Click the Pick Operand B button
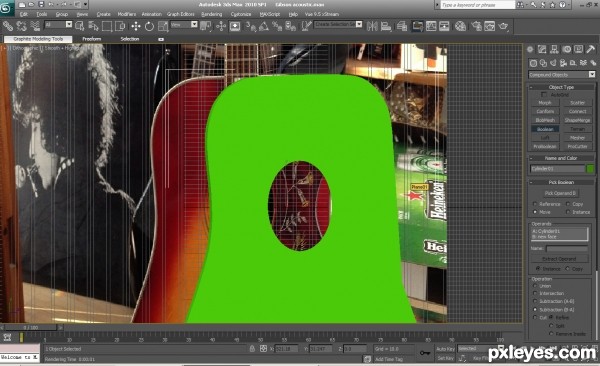Viewport: 600px width, 366px height. click(561, 193)
